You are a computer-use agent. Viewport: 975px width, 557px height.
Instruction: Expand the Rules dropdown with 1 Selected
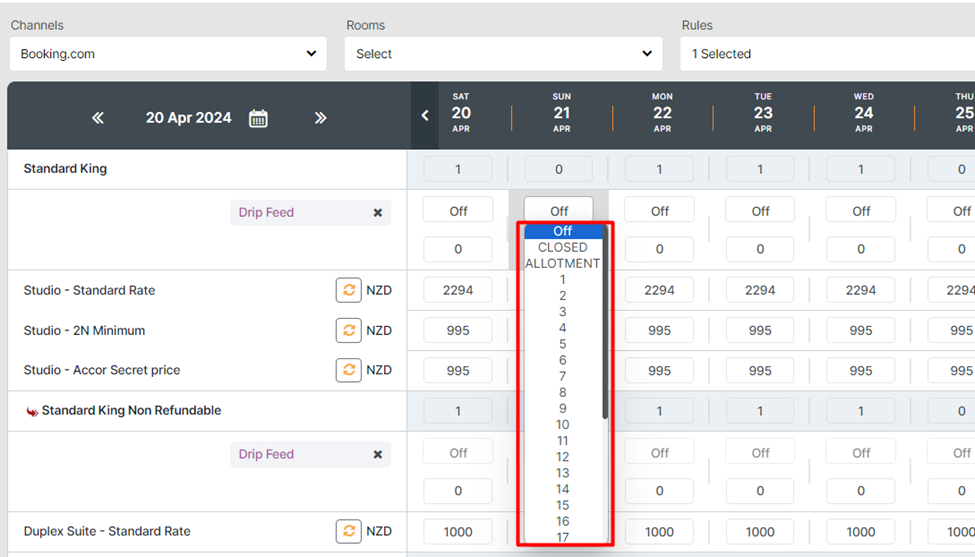[x=826, y=54]
